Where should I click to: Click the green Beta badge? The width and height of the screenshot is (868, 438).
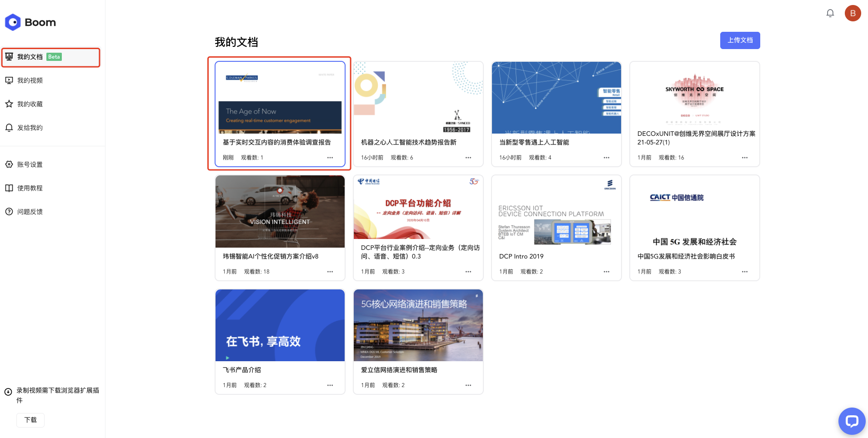54,57
